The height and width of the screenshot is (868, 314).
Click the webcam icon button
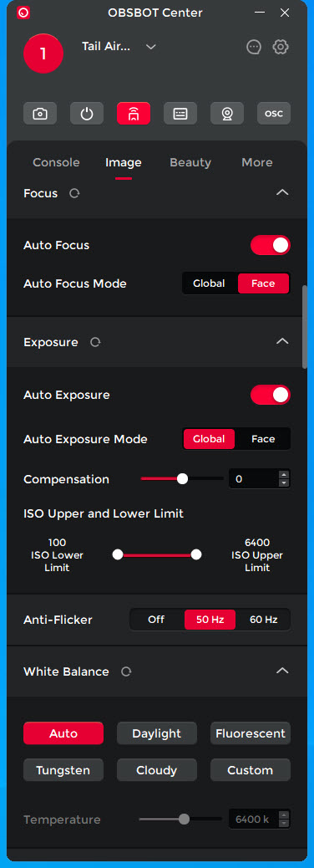click(x=226, y=114)
